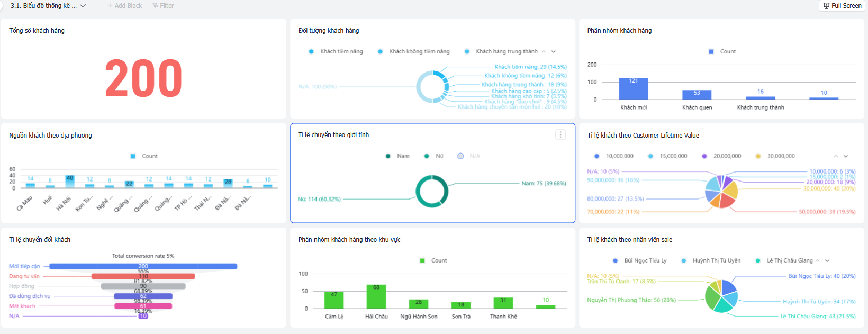Click the 50,000,000: 39 (19.5%) label
Image resolution: width=868 pixels, height=334 pixels.
(x=827, y=212)
